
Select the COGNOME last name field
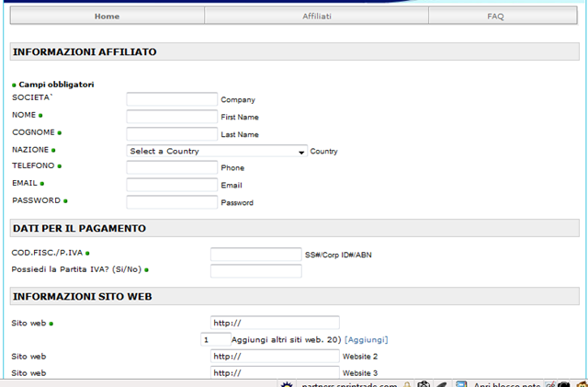click(x=172, y=133)
